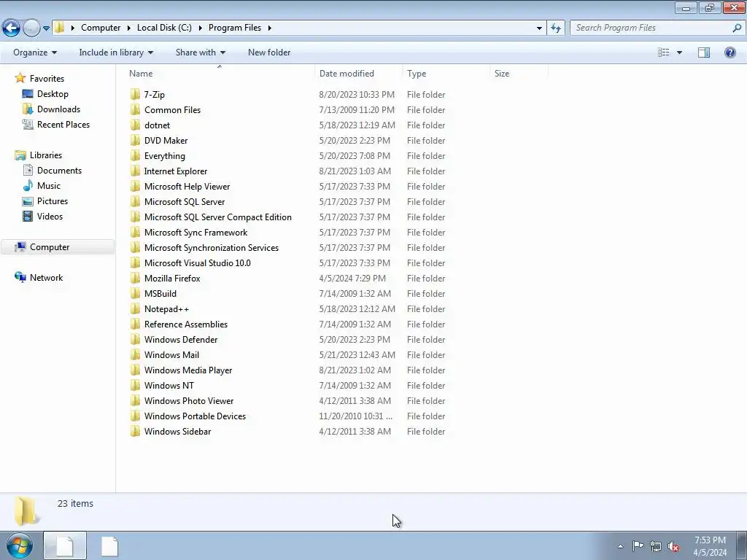The image size is (747, 560).
Task: Open the Share with menu
Action: click(x=200, y=52)
